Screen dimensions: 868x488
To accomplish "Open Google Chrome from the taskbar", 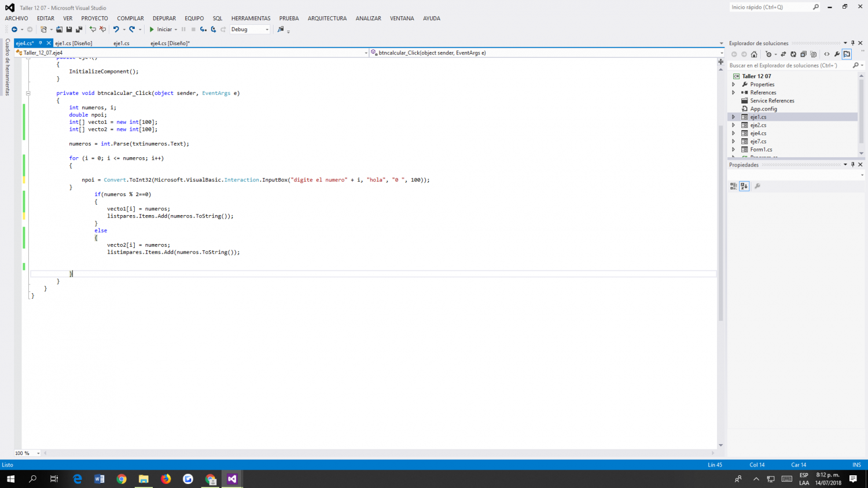I will tap(122, 479).
